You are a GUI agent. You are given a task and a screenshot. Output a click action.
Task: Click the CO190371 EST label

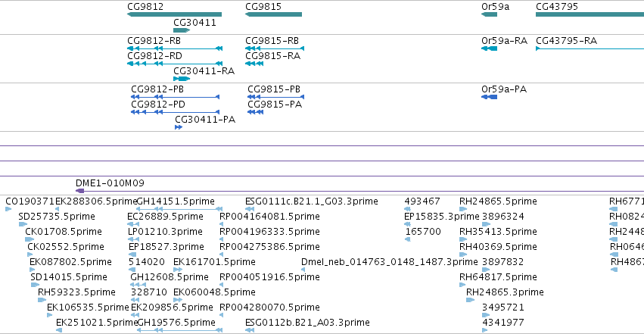coord(30,201)
